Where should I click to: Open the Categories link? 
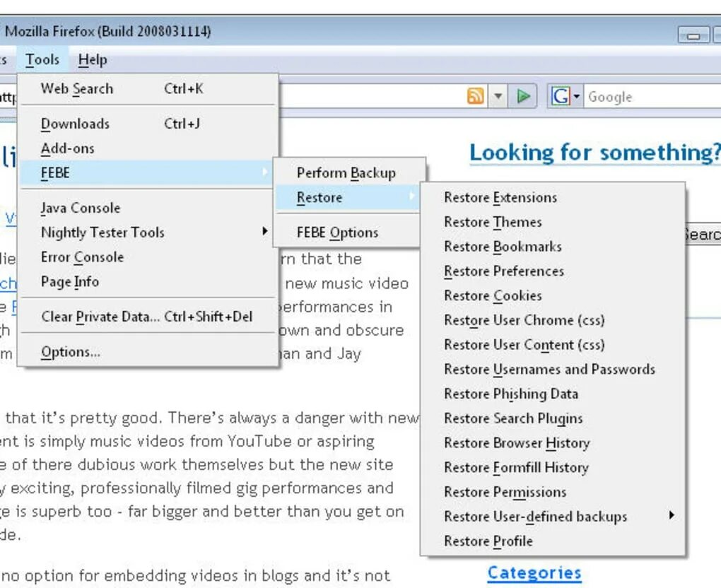click(x=534, y=573)
